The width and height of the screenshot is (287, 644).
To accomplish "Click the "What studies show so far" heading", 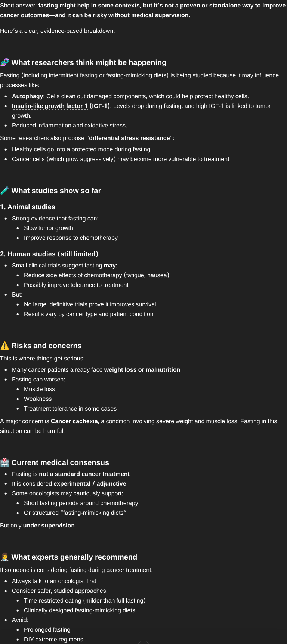I will point(56,191).
